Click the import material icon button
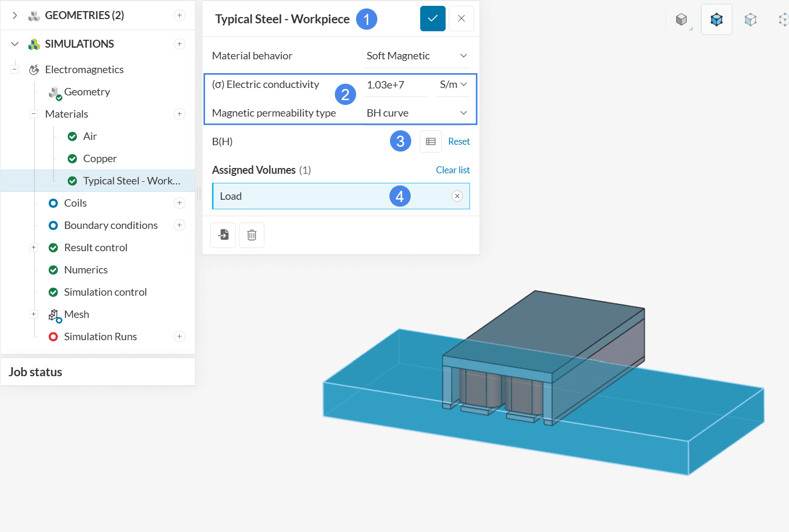 [223, 235]
